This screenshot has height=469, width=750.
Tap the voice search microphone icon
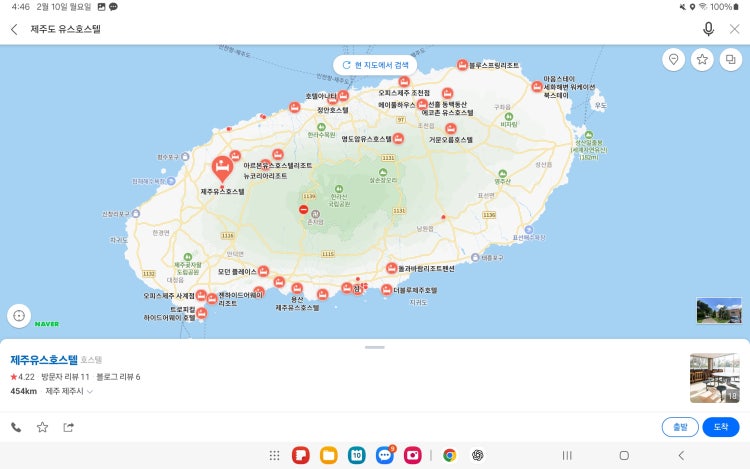(708, 29)
